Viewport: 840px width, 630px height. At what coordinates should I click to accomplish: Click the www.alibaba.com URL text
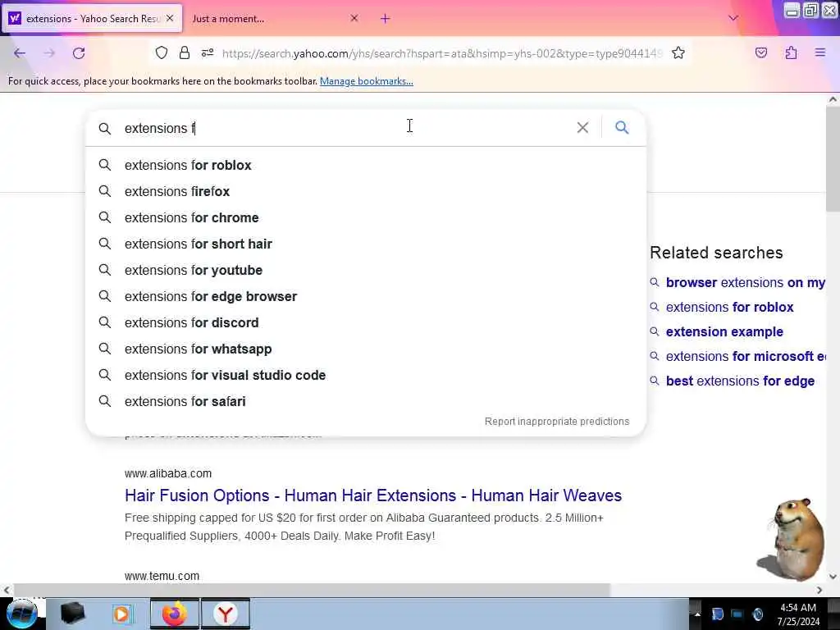tap(168, 473)
